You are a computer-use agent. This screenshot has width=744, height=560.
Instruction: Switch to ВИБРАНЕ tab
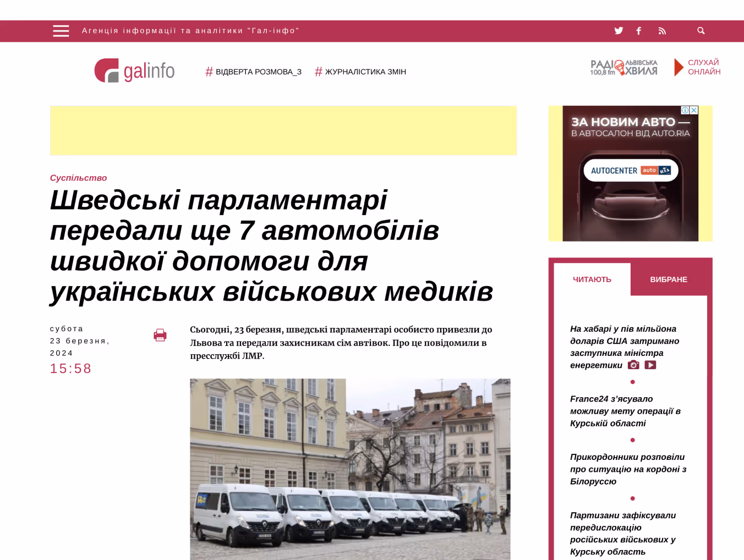(x=669, y=279)
